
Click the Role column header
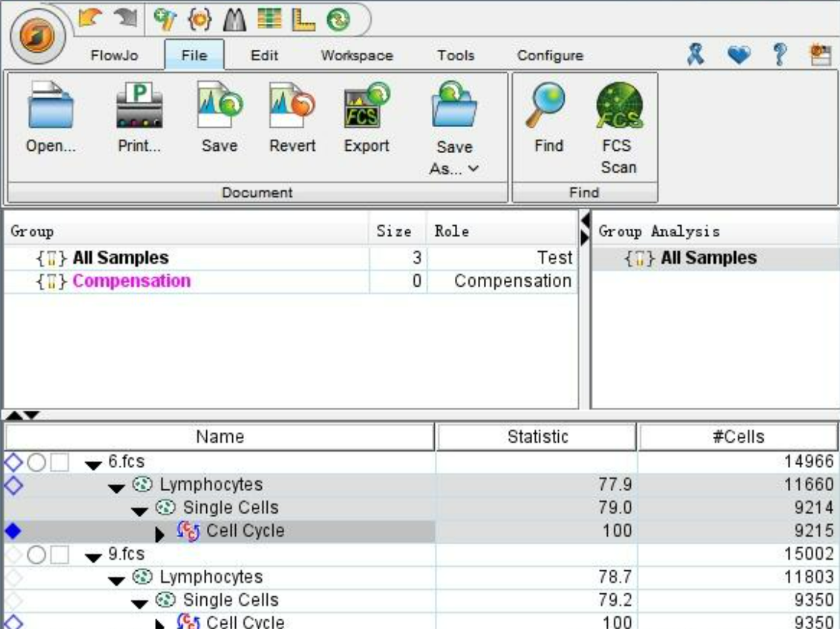(x=502, y=231)
